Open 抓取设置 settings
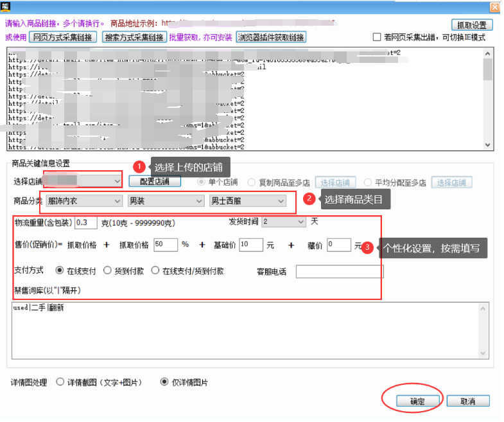 point(472,25)
